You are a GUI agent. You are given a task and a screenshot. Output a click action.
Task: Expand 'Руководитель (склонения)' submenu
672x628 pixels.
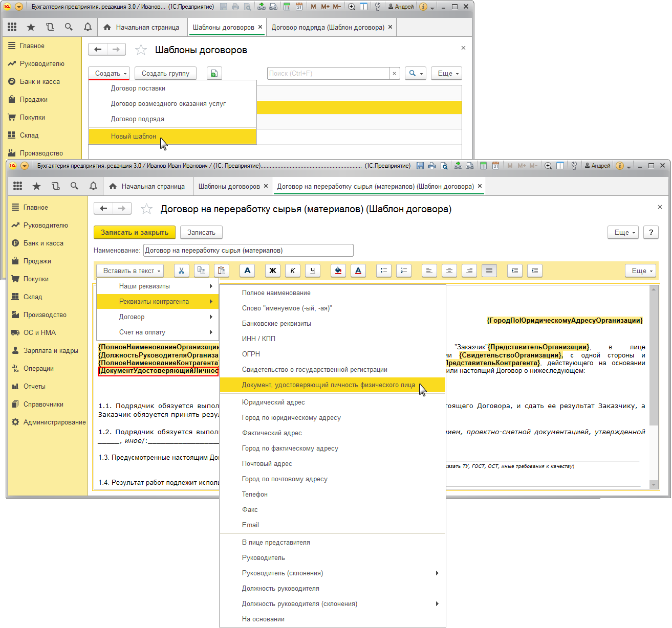pos(333,573)
